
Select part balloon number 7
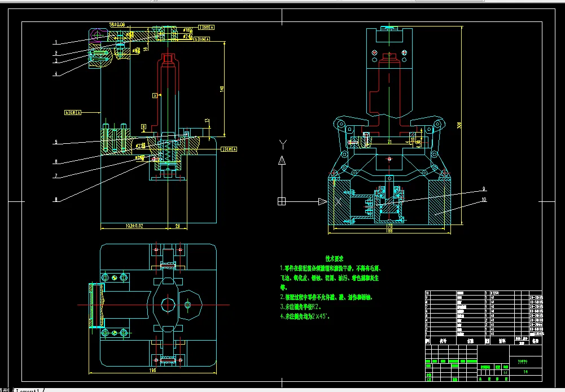(x=56, y=176)
